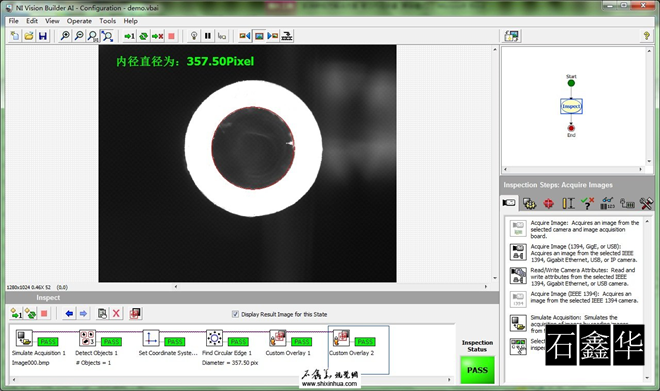Screen dimensions: 660x391
Task: Run state once in Inspect panel
Action: 16,314
